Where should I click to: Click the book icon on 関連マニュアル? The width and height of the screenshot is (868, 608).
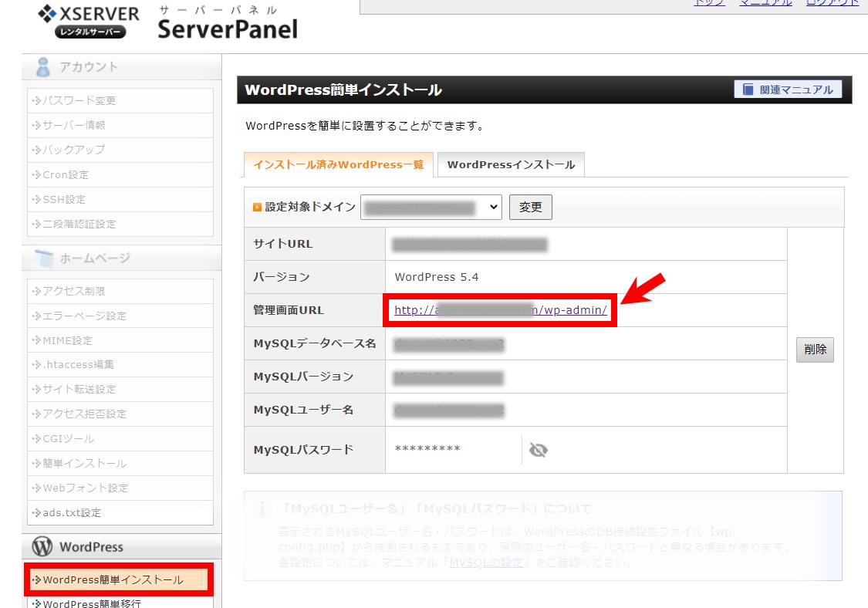point(748,90)
